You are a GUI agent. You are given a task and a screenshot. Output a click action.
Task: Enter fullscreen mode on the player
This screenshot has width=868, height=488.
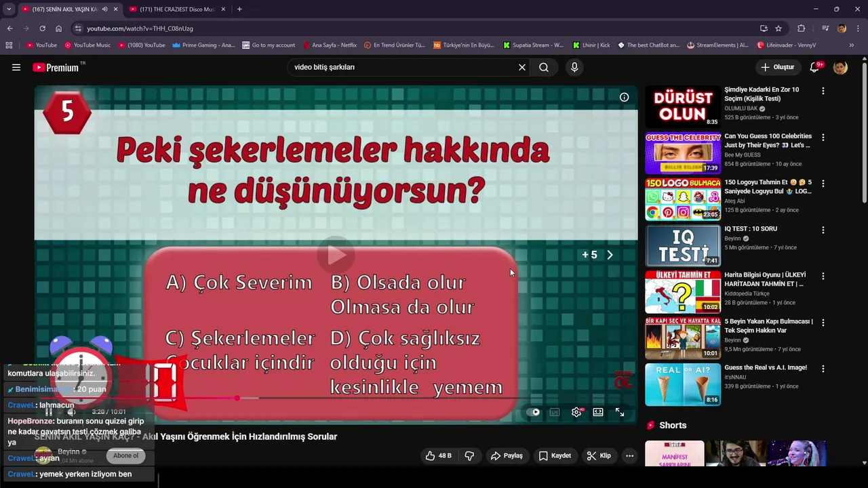pos(620,412)
